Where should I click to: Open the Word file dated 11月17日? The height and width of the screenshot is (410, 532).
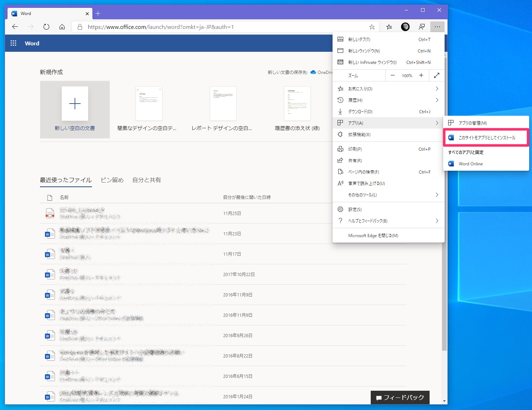(x=223, y=254)
